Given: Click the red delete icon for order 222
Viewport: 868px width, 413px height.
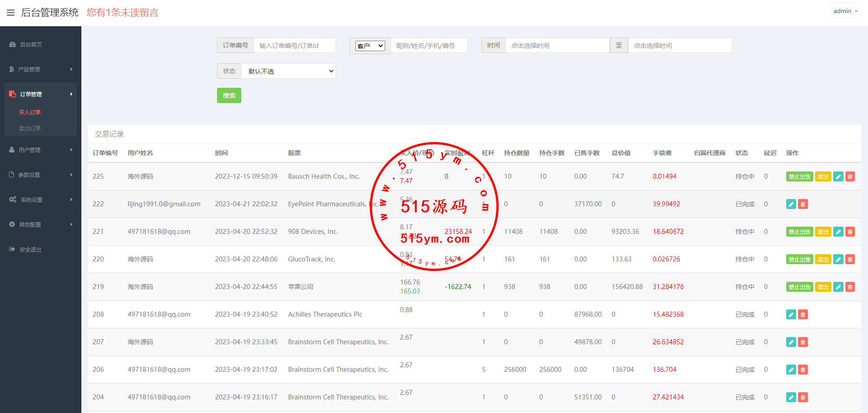Looking at the screenshot, I should [x=803, y=204].
